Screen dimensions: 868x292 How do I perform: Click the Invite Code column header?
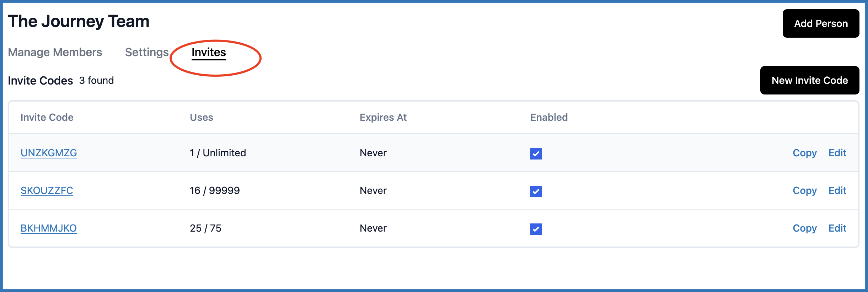coord(47,117)
